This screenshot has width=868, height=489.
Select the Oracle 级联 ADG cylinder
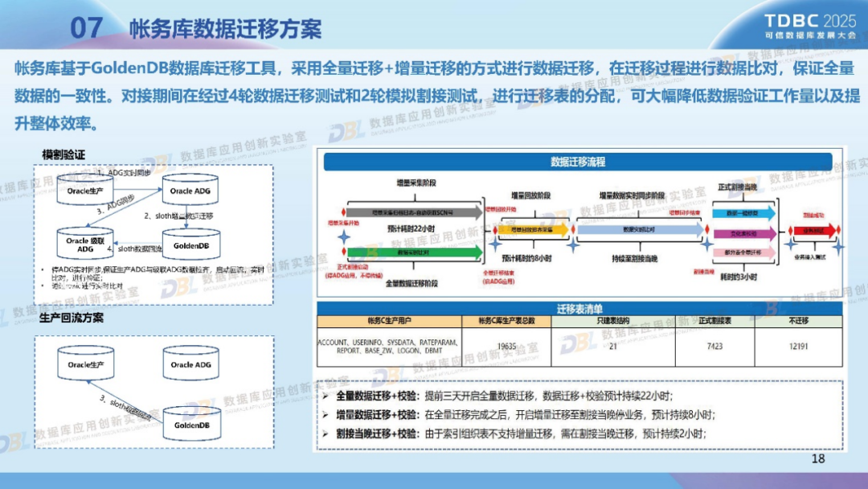85,244
